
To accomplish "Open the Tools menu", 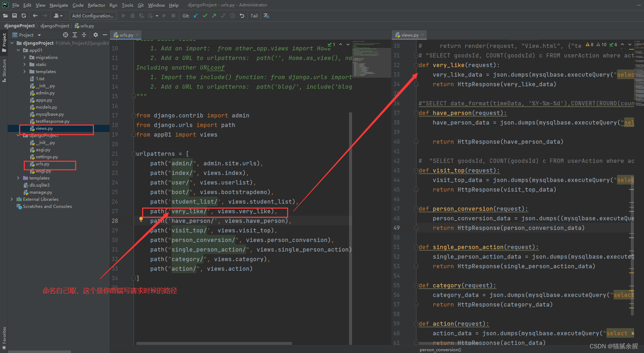I will click(127, 5).
